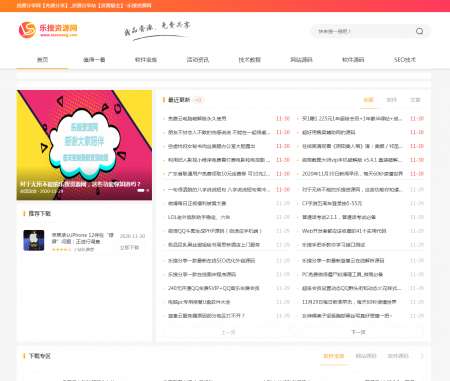Screen dimensions: 450x381
Task: Open the article starting with LOL
Action: 199,217
